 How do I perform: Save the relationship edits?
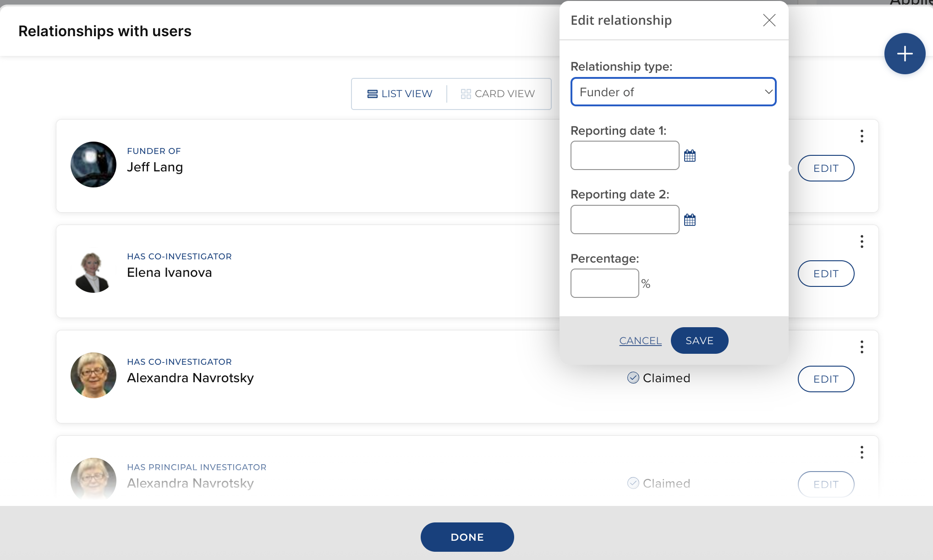click(699, 340)
